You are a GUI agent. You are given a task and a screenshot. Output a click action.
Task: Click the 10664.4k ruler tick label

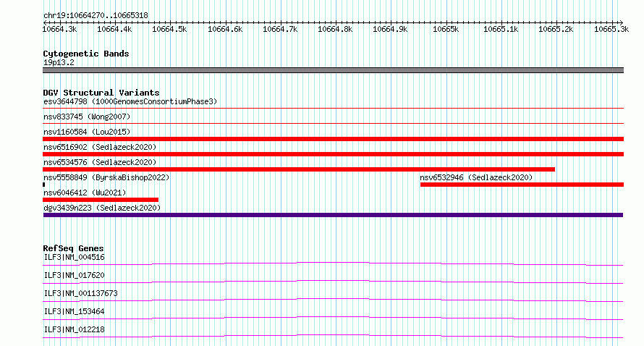114,29
